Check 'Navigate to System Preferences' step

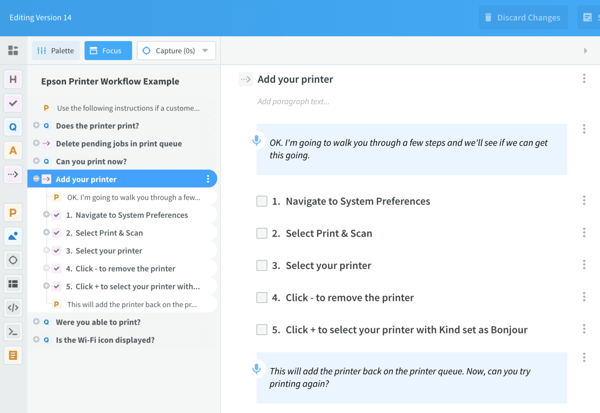262,201
